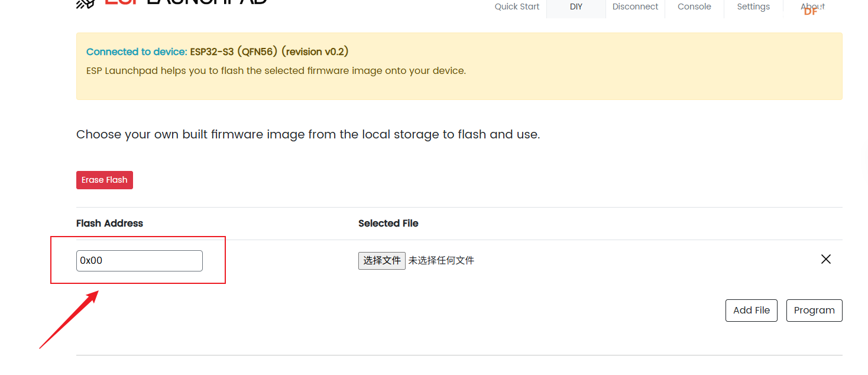Click the Flash Address column header
The width and height of the screenshot is (868, 375).
109,224
